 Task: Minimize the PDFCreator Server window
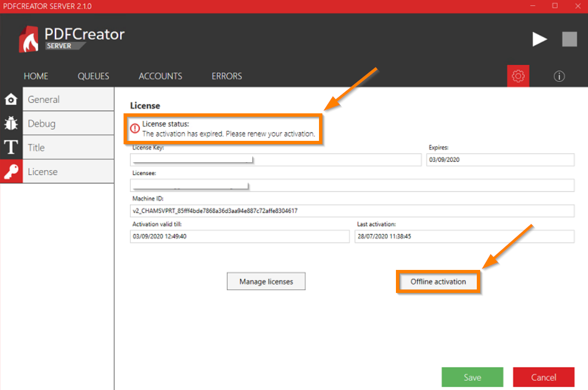[x=532, y=6]
